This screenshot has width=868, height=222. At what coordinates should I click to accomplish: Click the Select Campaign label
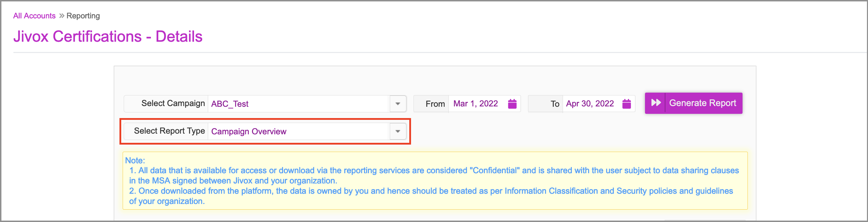tap(173, 103)
